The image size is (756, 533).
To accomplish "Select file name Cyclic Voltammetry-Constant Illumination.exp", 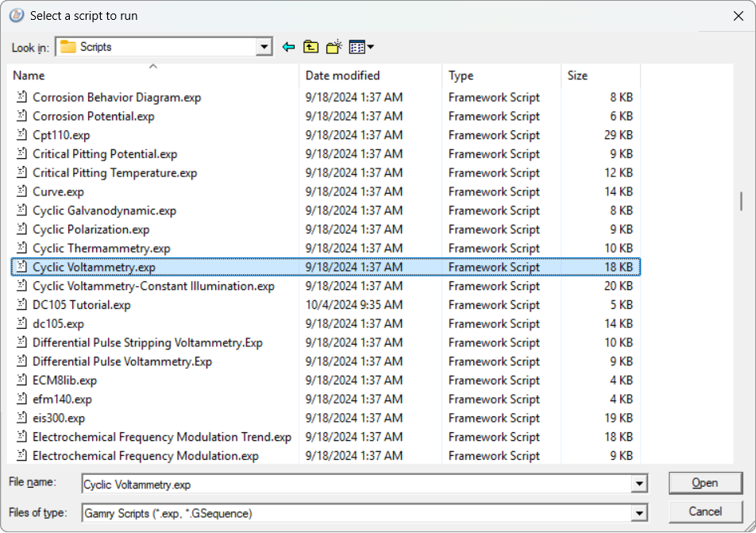I will coord(153,286).
